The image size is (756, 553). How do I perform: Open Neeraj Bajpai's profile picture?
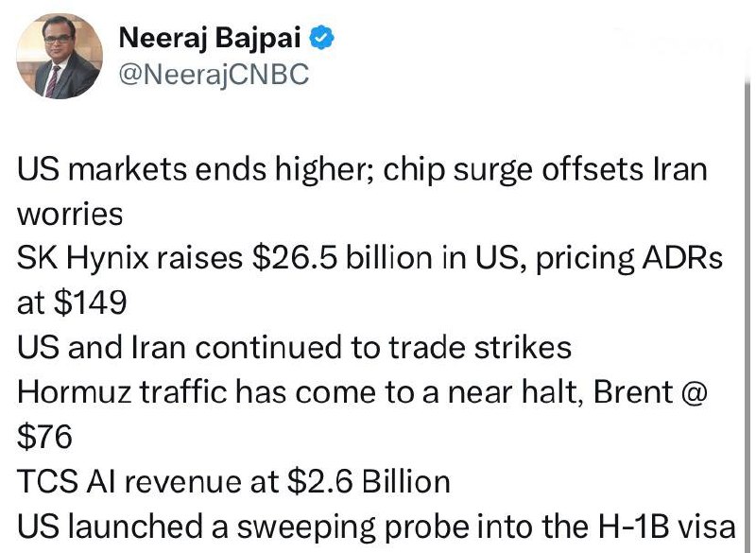click(60, 56)
